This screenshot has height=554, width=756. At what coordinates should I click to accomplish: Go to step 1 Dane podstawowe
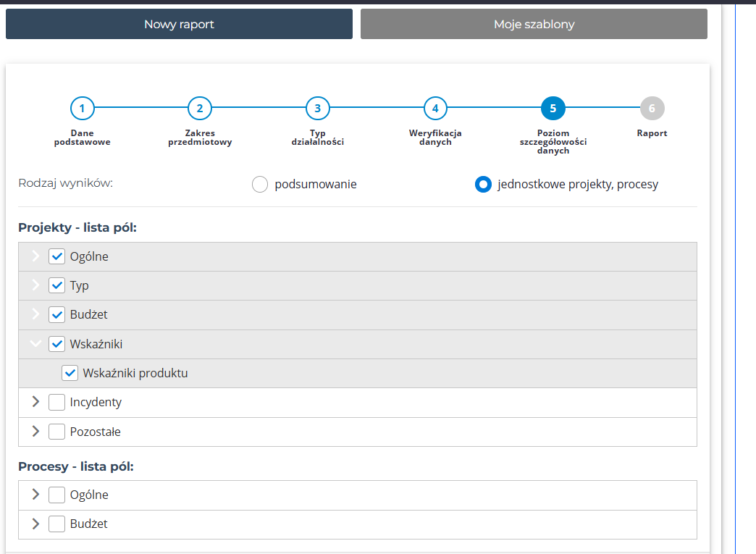pos(82,109)
